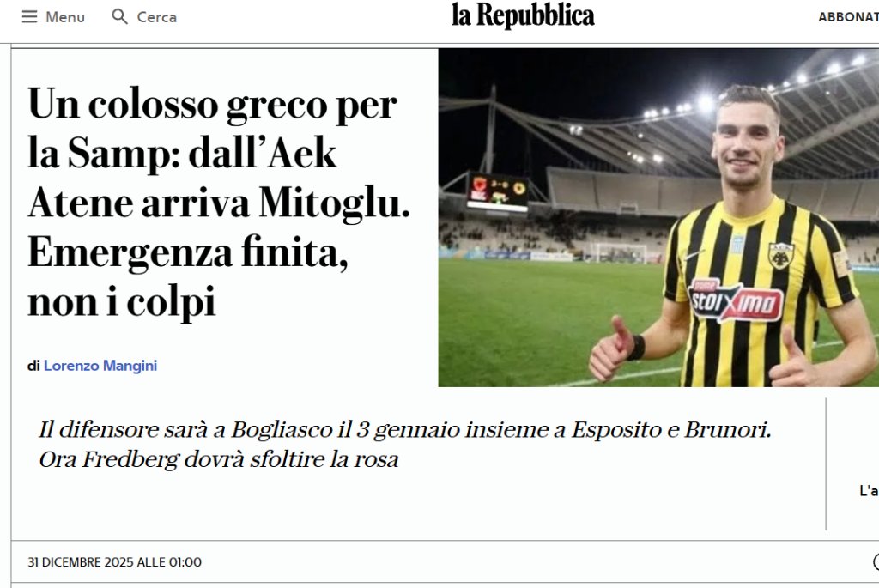
Task: Click the article photo of the player
Action: pos(658,217)
